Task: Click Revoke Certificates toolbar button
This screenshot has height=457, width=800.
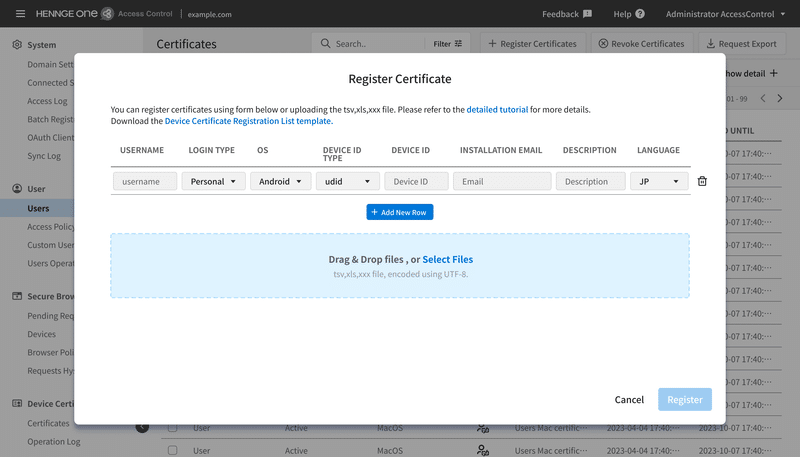Action: tap(641, 44)
